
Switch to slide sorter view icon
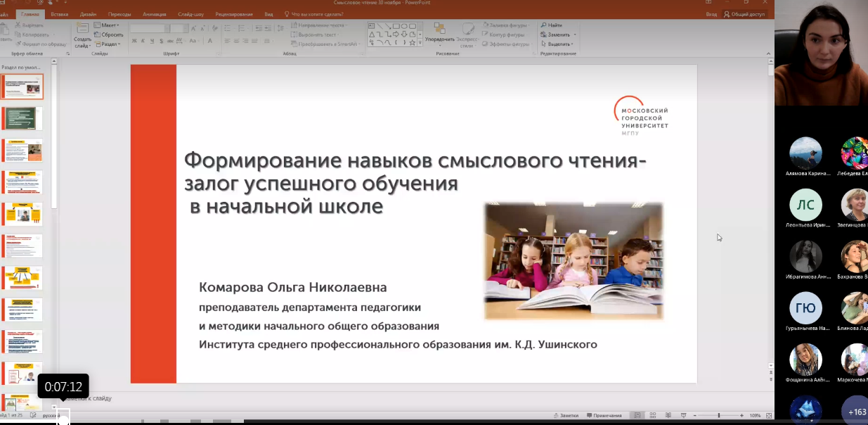(x=653, y=416)
